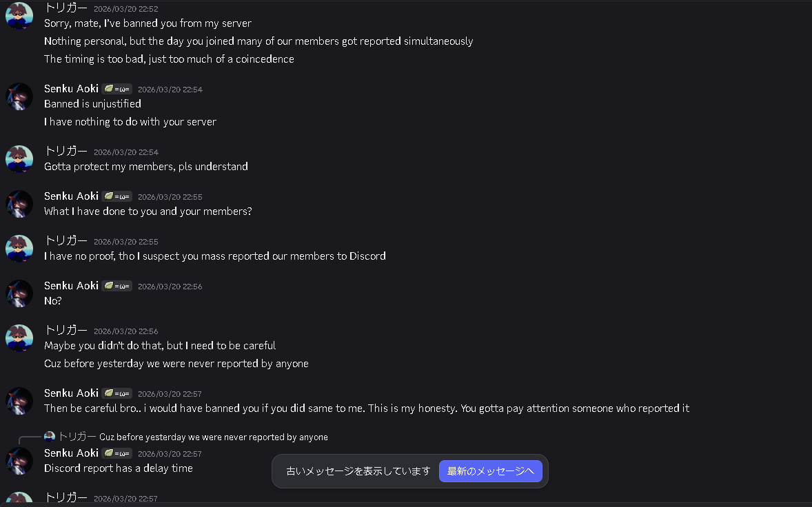Click トリガー's avatar next to "Gotta protect my members"

(19, 159)
